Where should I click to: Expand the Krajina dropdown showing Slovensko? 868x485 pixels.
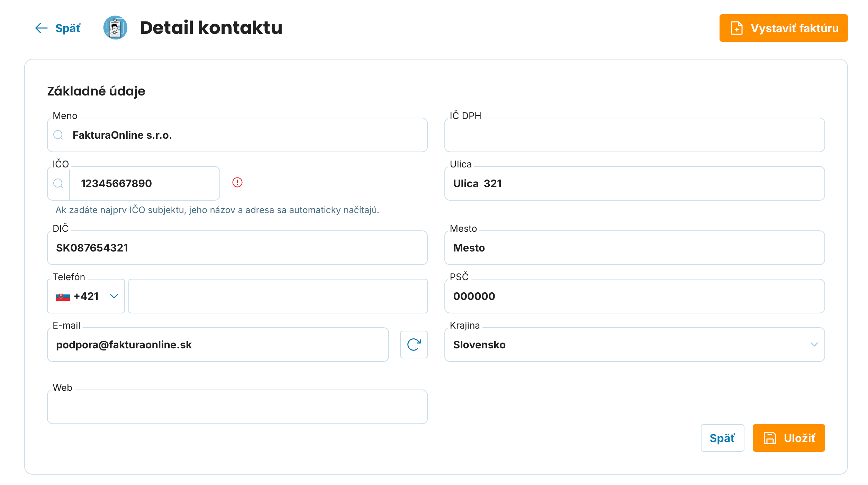(635, 345)
